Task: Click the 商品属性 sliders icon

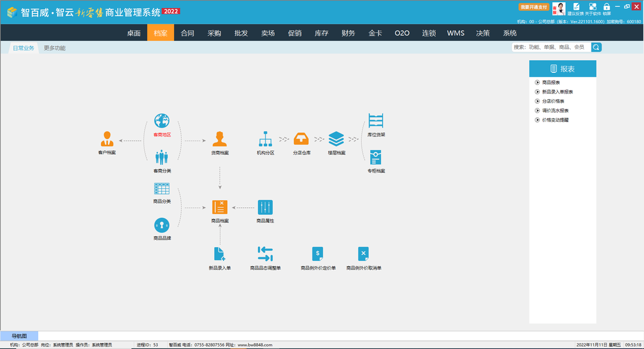Action: (x=265, y=207)
